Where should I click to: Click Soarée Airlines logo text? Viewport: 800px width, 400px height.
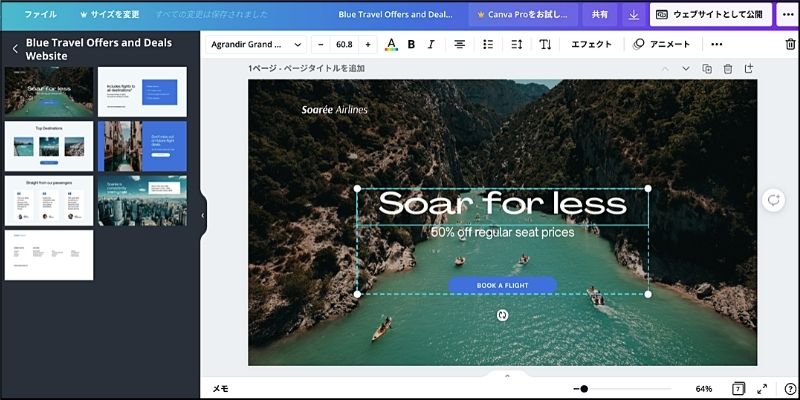click(334, 109)
